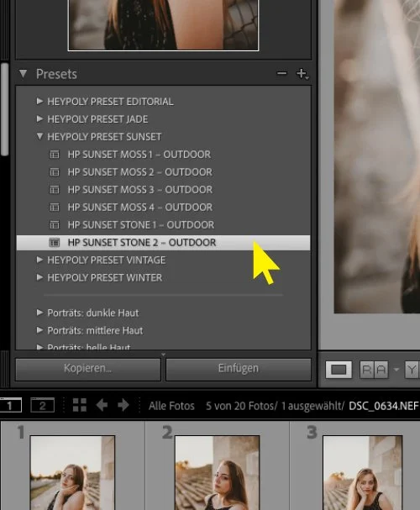Open second window display 2
The height and width of the screenshot is (510, 420).
tap(42, 405)
